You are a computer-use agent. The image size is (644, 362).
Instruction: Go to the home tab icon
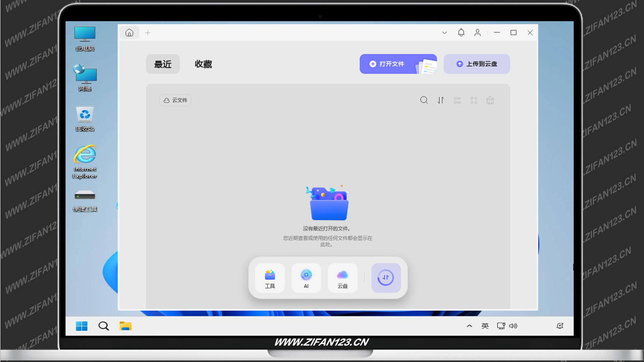point(129,33)
